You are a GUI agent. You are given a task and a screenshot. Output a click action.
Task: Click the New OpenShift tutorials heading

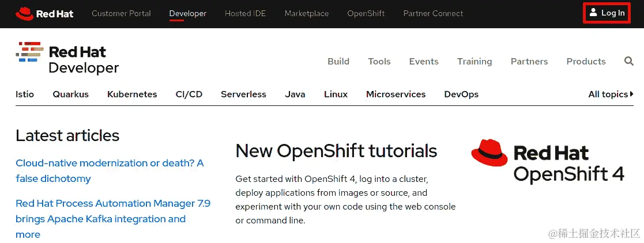[x=336, y=151]
